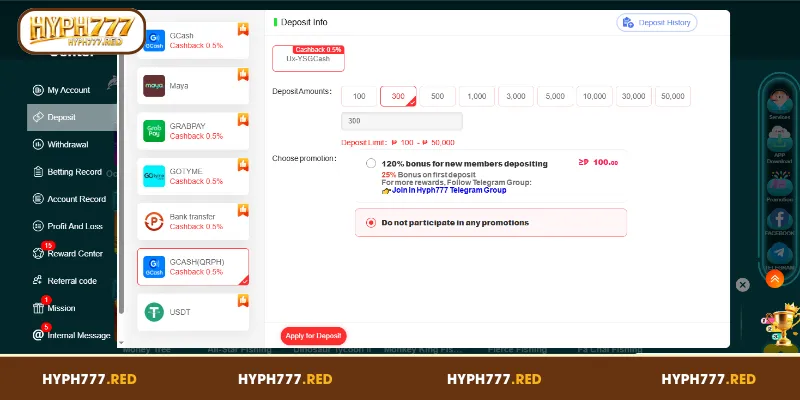Click the My Account sidebar icon
Screen dimensions: 800x400
pyautogui.click(x=38, y=90)
